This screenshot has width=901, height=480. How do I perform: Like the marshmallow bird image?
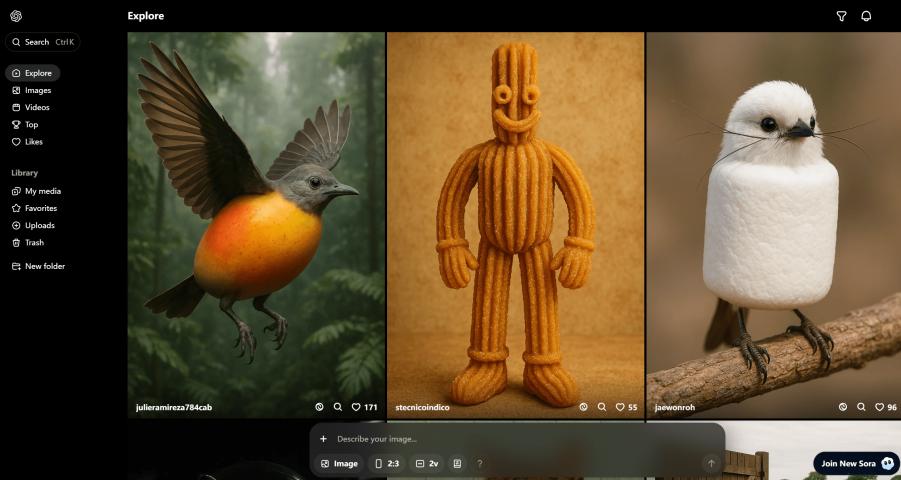[x=880, y=407]
